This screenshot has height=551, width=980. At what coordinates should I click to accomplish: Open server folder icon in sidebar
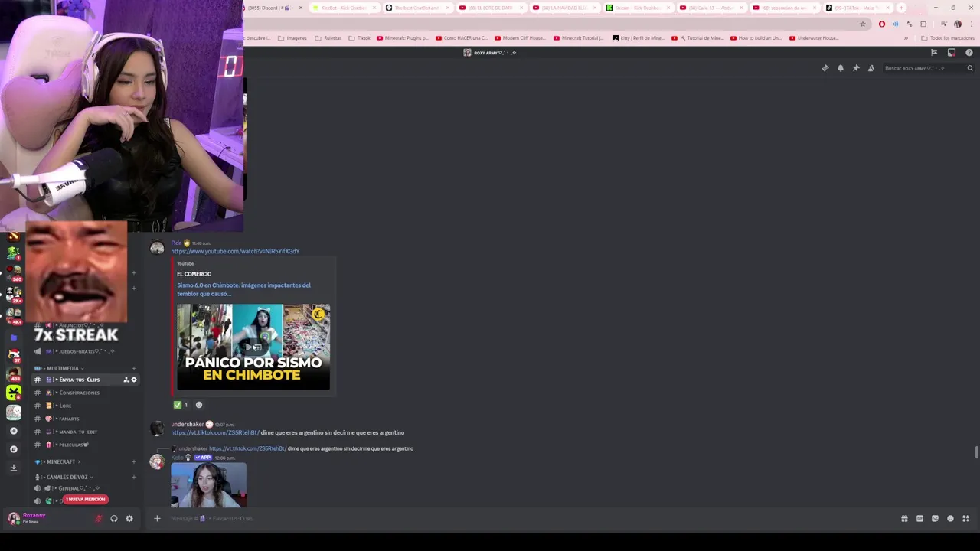tap(13, 337)
